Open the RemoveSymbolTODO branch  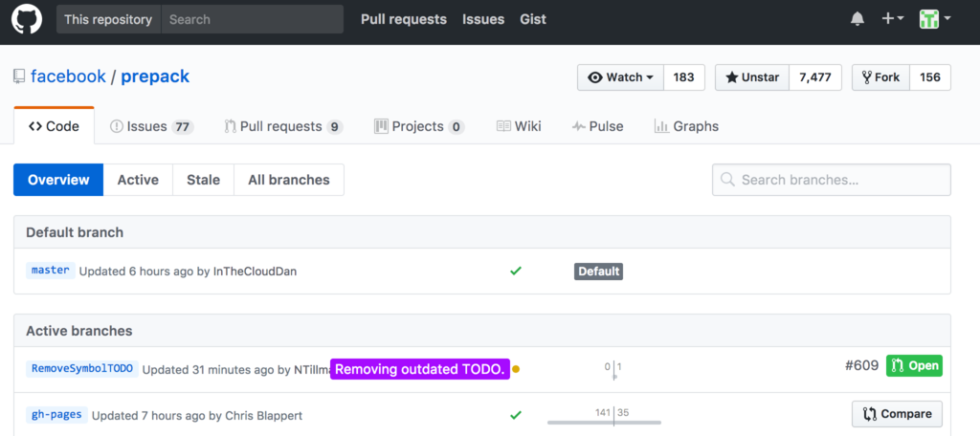82,368
